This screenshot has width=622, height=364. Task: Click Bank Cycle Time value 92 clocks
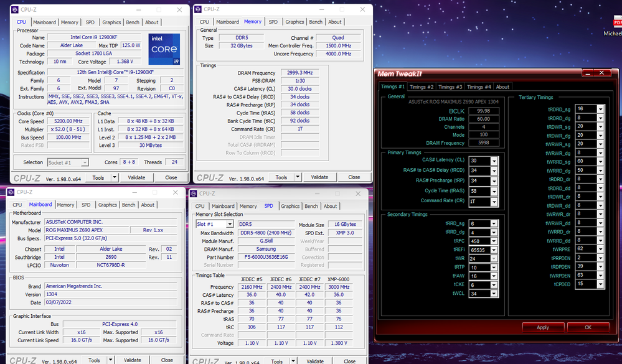point(300,121)
